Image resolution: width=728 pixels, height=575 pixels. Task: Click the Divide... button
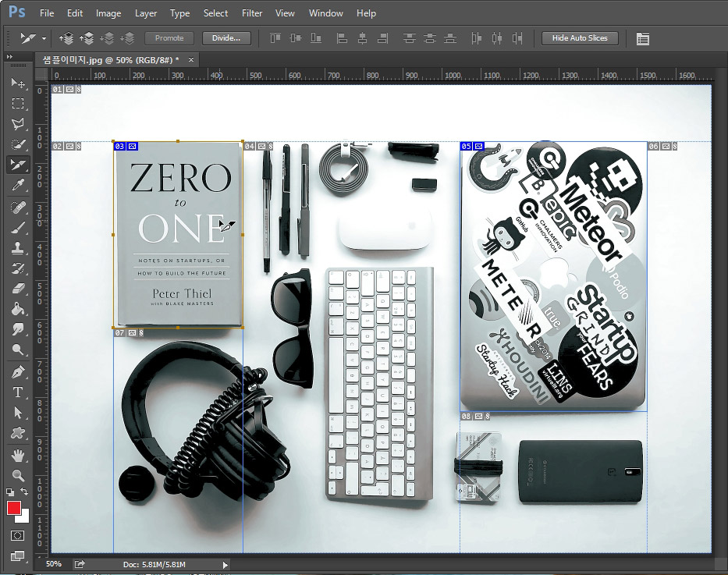226,37
